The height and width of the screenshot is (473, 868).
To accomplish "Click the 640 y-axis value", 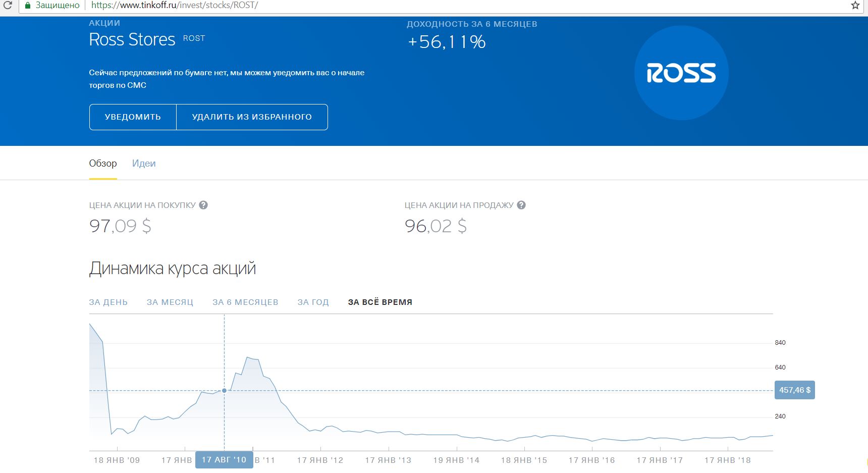I will click(780, 367).
